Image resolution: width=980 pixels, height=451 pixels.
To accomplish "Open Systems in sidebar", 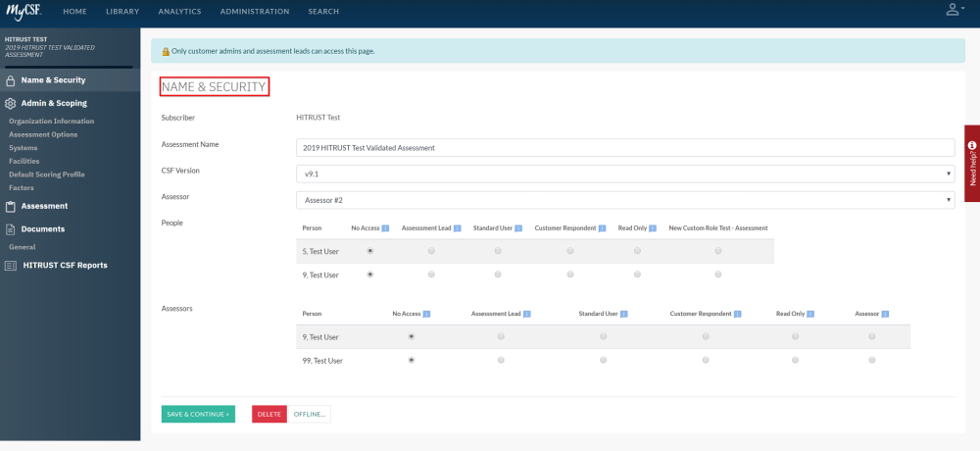I will pyautogui.click(x=24, y=148).
